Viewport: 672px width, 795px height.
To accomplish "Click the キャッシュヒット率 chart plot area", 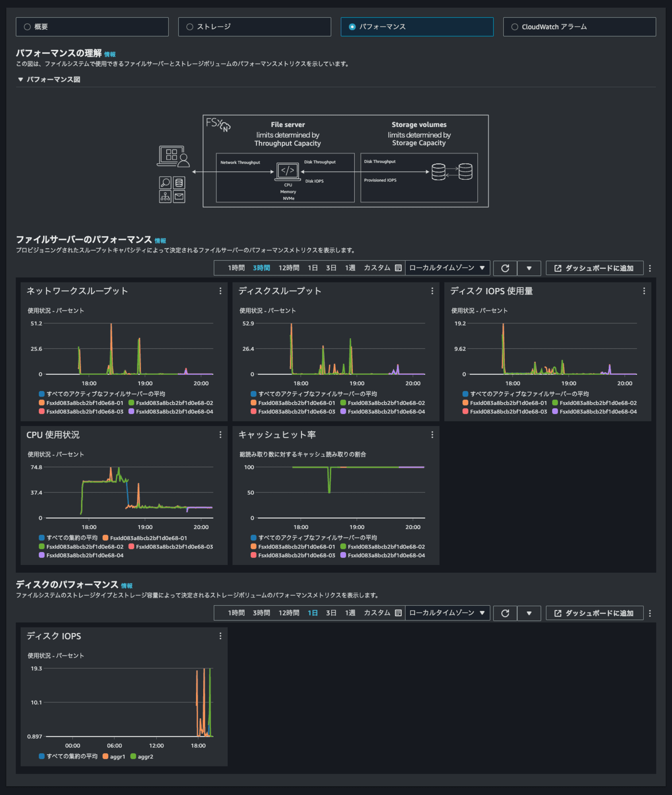I will tap(341, 493).
